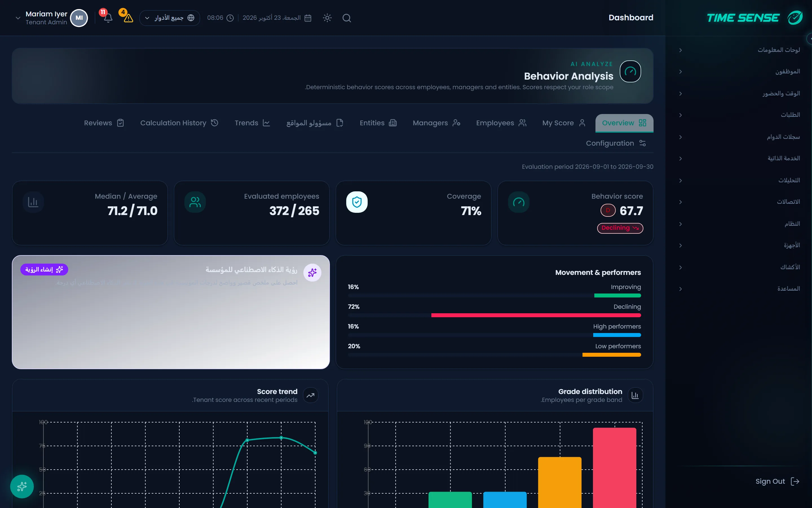Viewport: 812px width, 508px height.
Task: Expand لوحات المعلومات sidebar section
Action: click(x=740, y=50)
